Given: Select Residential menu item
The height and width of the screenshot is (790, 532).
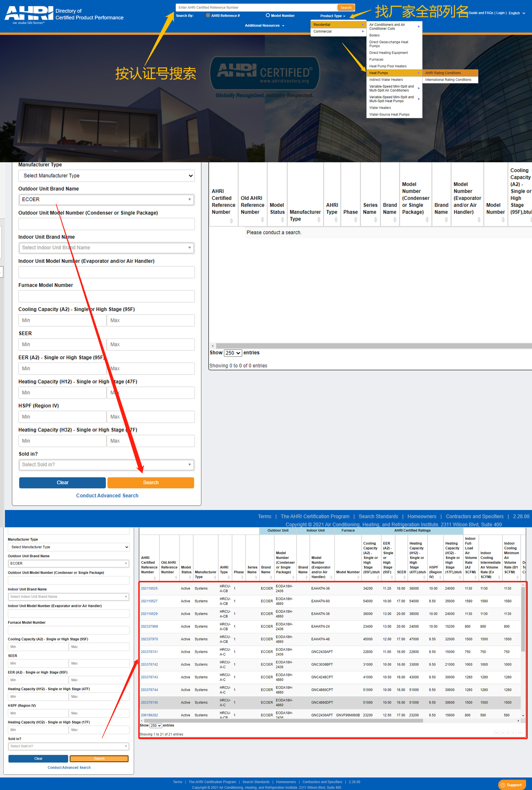Looking at the screenshot, I should pyautogui.click(x=338, y=25).
